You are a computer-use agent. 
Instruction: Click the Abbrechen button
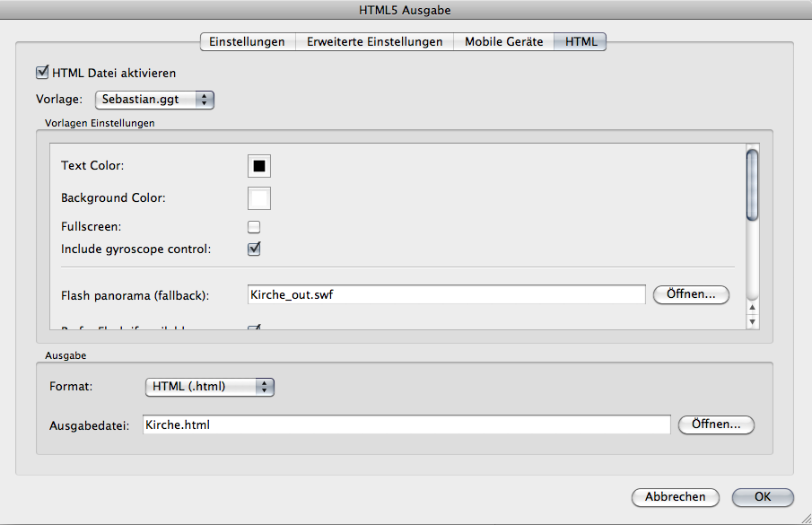coord(675,497)
